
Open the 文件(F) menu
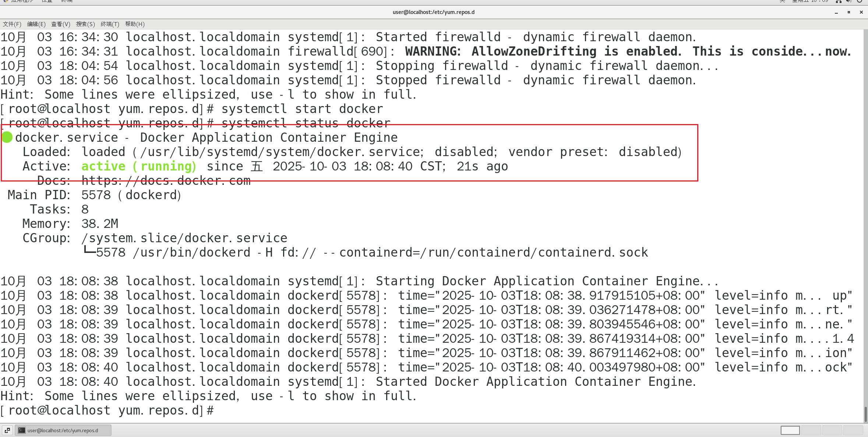pos(12,24)
